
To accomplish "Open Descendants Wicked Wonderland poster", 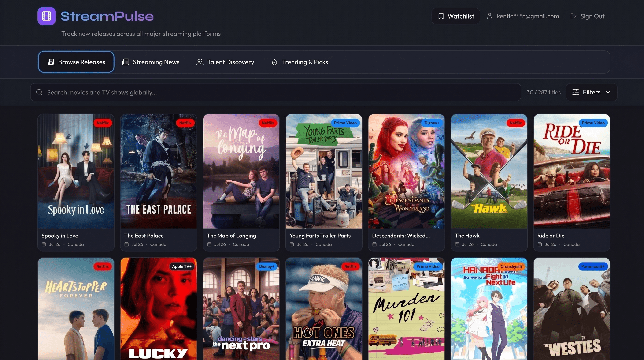I will click(x=407, y=171).
